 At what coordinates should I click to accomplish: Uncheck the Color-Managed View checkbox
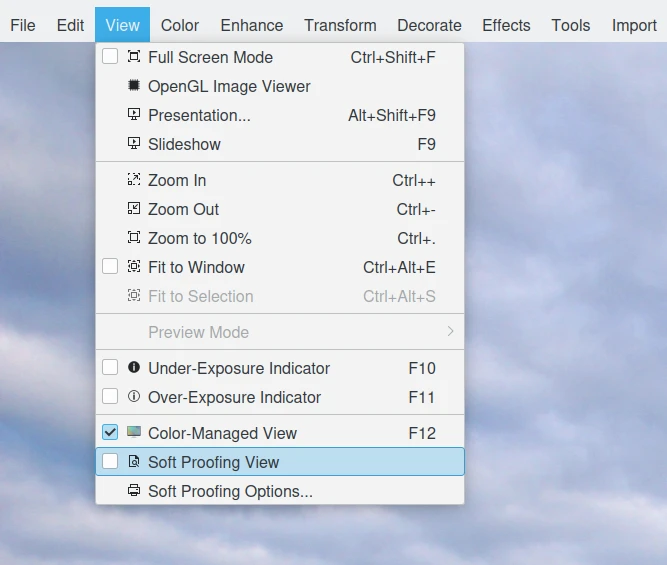click(x=110, y=433)
